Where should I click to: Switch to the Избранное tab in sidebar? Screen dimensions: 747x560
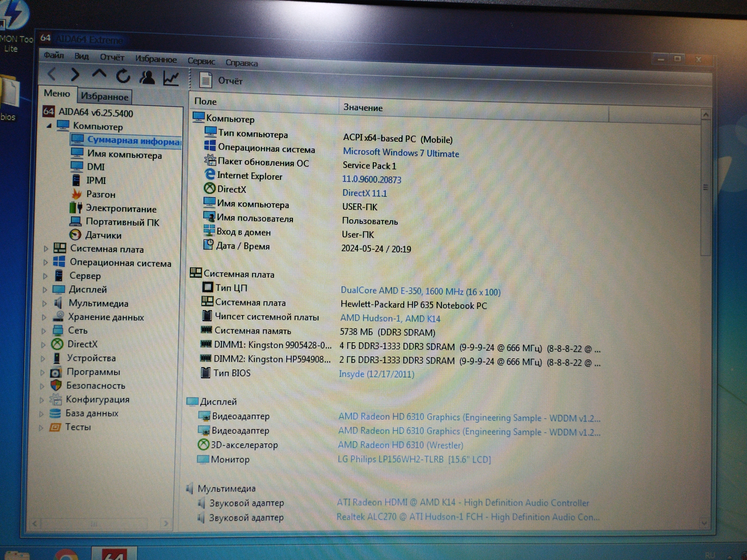(x=104, y=96)
